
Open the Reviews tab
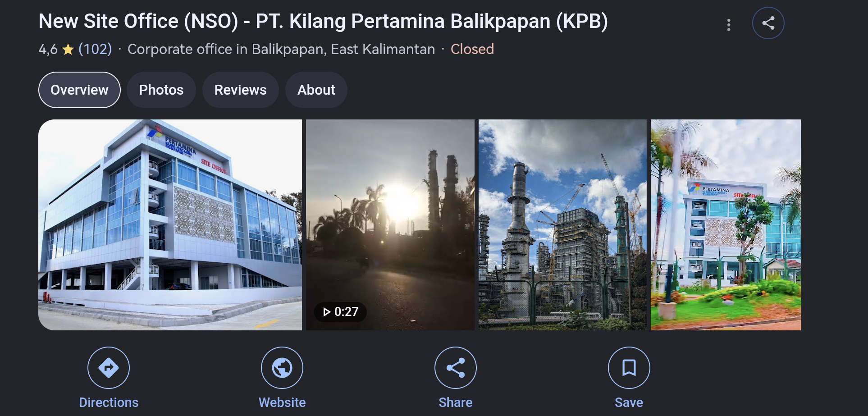coord(241,90)
